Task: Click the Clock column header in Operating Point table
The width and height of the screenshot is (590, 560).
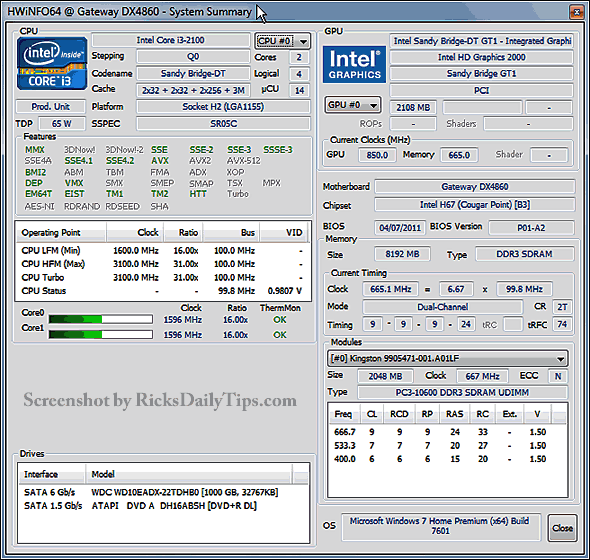Action: pos(135,233)
